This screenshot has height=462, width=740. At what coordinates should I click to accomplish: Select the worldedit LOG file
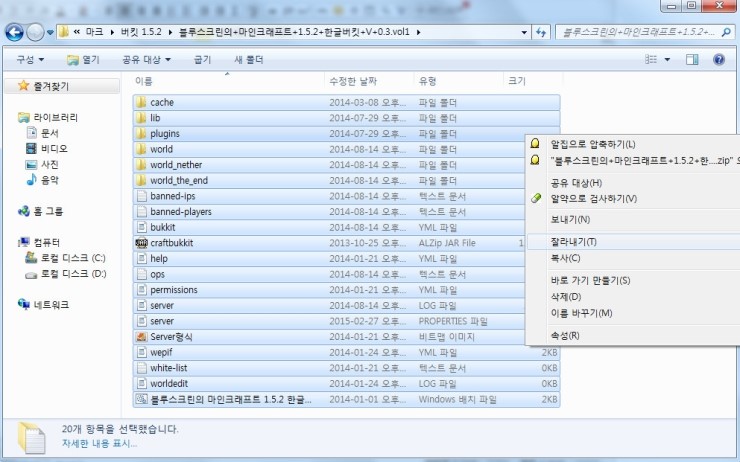click(346, 383)
